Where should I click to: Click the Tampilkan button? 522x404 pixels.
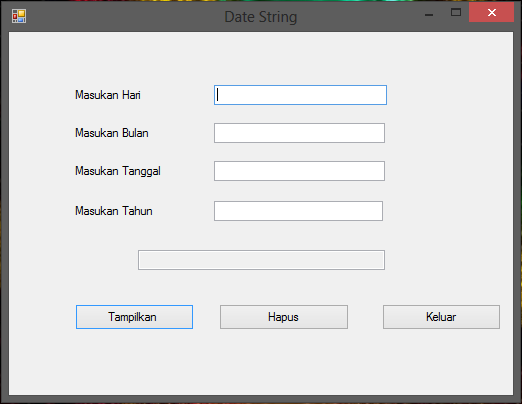[134, 317]
